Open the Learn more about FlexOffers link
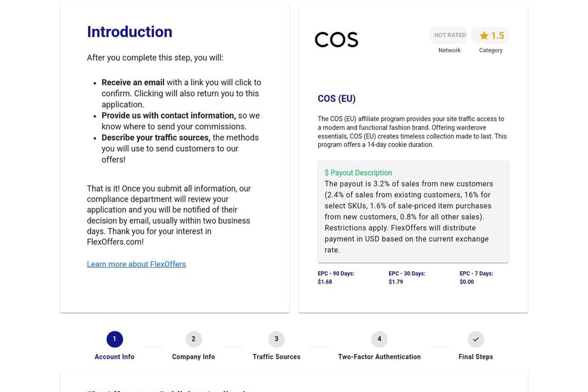This screenshot has width=588, height=392. tap(136, 264)
